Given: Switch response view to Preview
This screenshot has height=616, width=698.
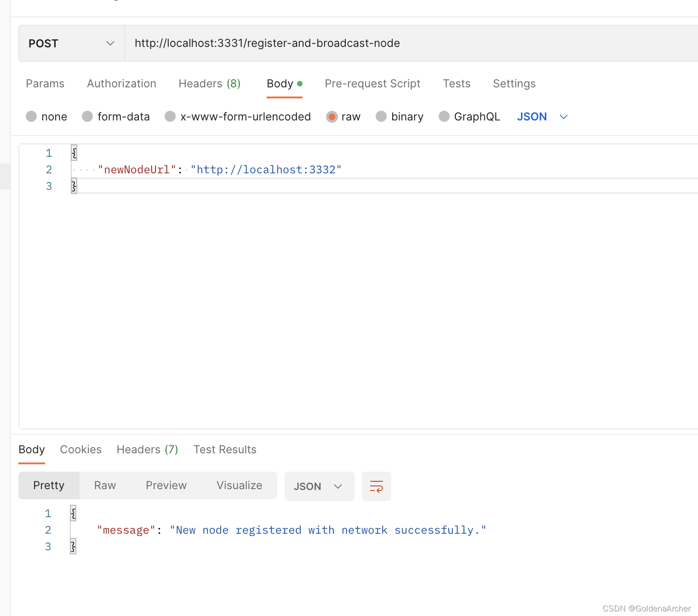Looking at the screenshot, I should click(x=166, y=485).
